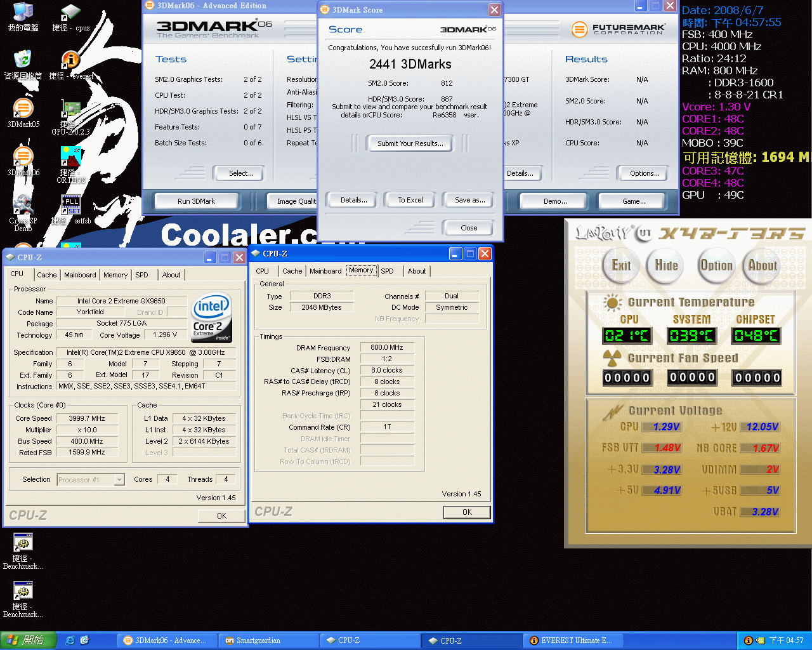Click About round button in Smart Guardian
This screenshot has height=650, width=812.
(763, 265)
